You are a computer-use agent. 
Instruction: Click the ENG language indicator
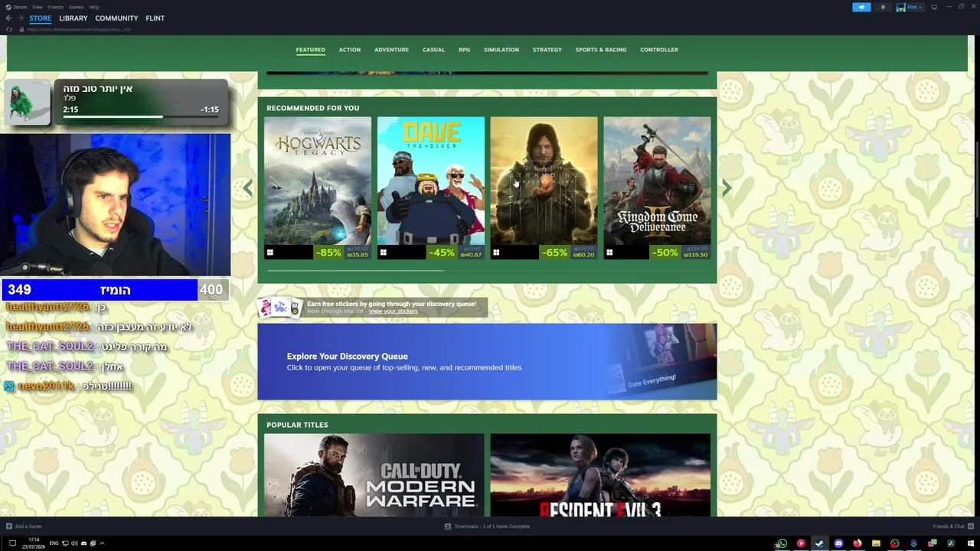(54, 543)
